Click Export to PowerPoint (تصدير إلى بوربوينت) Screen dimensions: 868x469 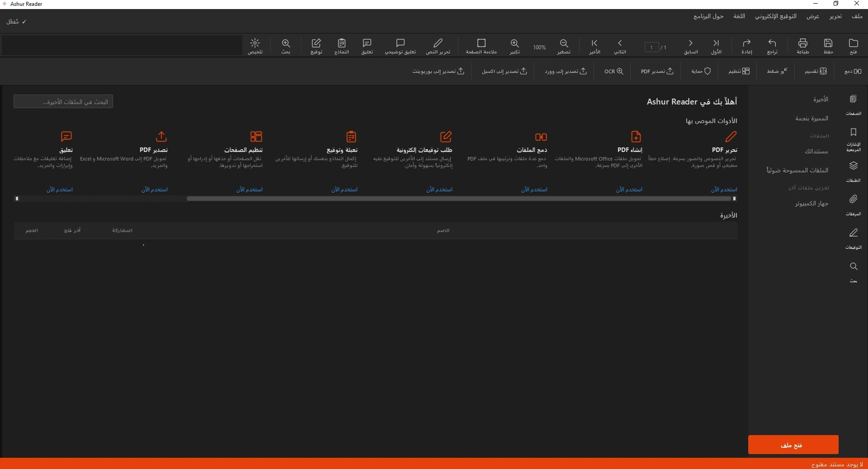(x=438, y=71)
